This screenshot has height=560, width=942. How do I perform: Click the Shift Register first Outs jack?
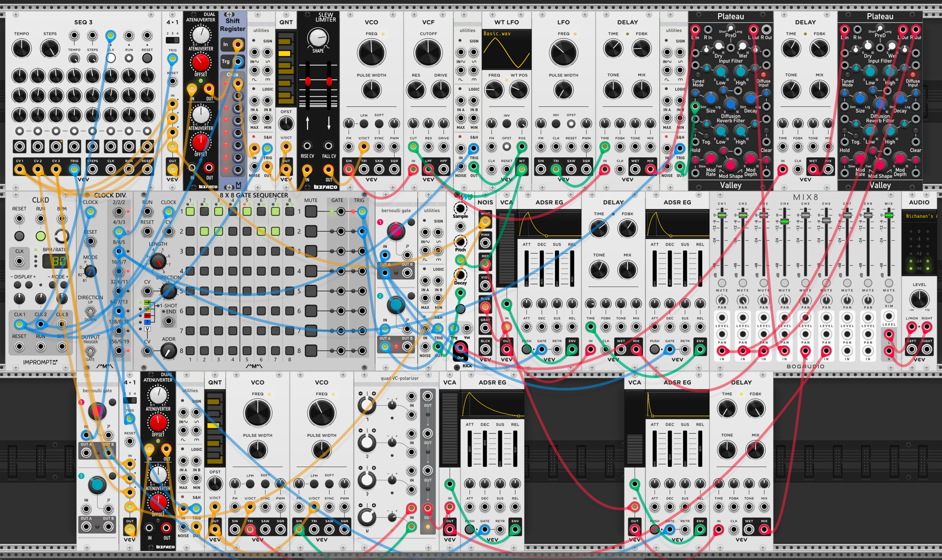tap(238, 84)
